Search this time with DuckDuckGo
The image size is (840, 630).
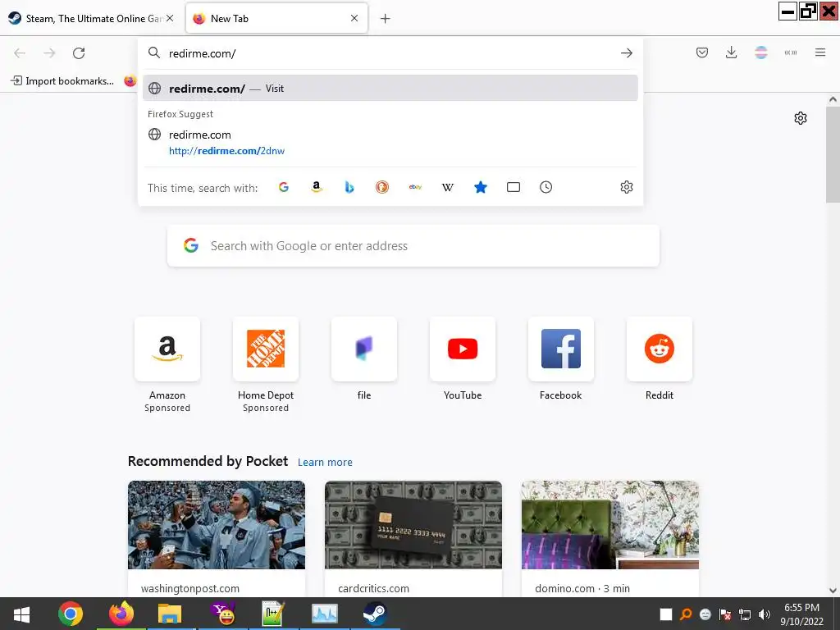pos(382,187)
